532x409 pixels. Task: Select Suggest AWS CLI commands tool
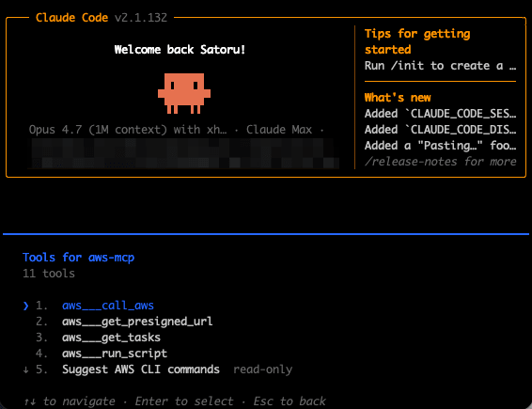tap(141, 370)
